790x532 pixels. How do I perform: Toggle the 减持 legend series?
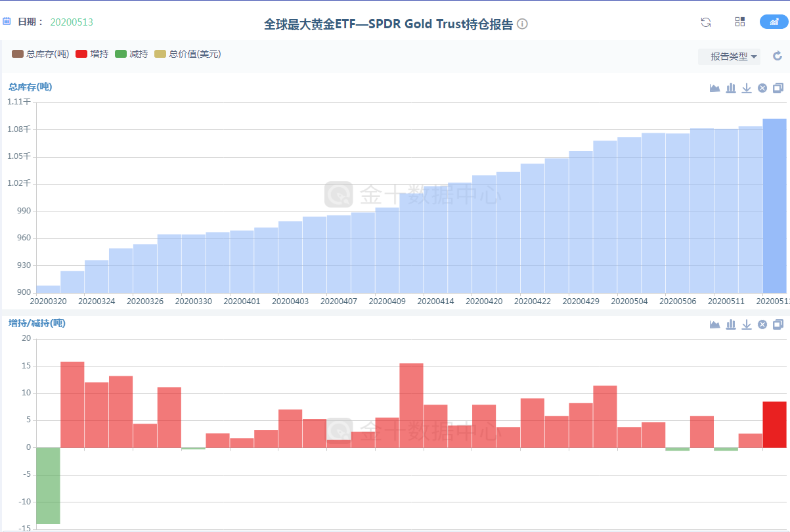(x=131, y=54)
